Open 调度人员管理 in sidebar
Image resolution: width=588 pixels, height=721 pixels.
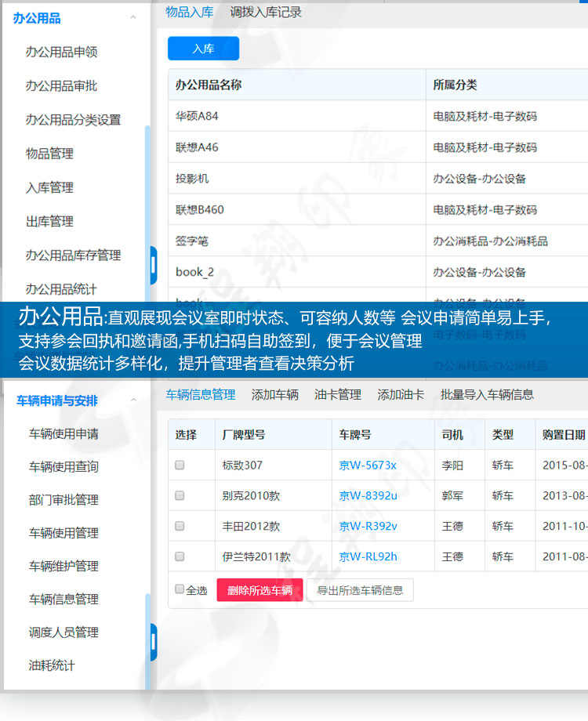pyautogui.click(x=64, y=632)
